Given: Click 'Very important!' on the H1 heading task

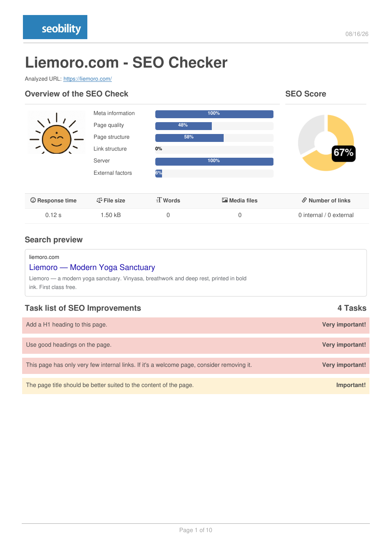Looking at the screenshot, I should 344,325.
